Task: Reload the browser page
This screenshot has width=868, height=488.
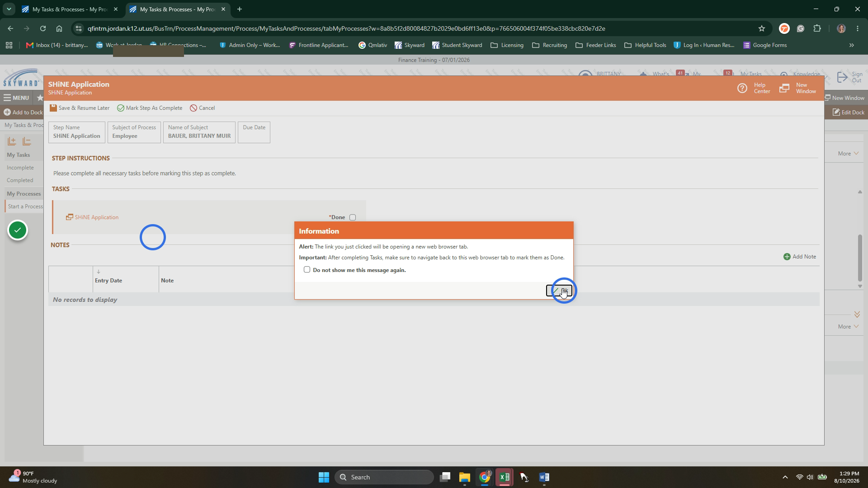Action: [42, 28]
